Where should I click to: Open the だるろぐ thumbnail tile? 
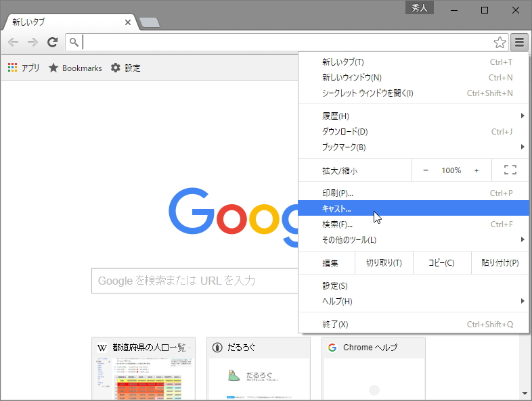click(x=259, y=369)
